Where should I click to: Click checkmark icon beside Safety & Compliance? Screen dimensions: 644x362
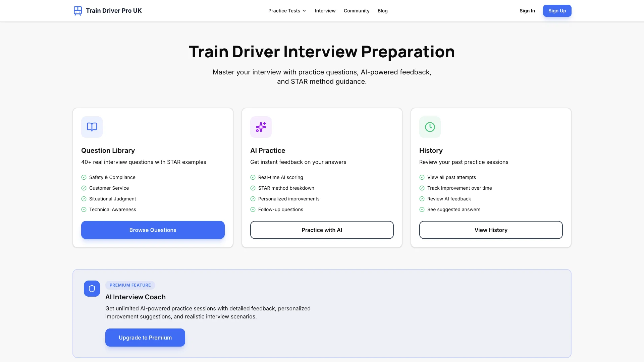[x=84, y=177]
